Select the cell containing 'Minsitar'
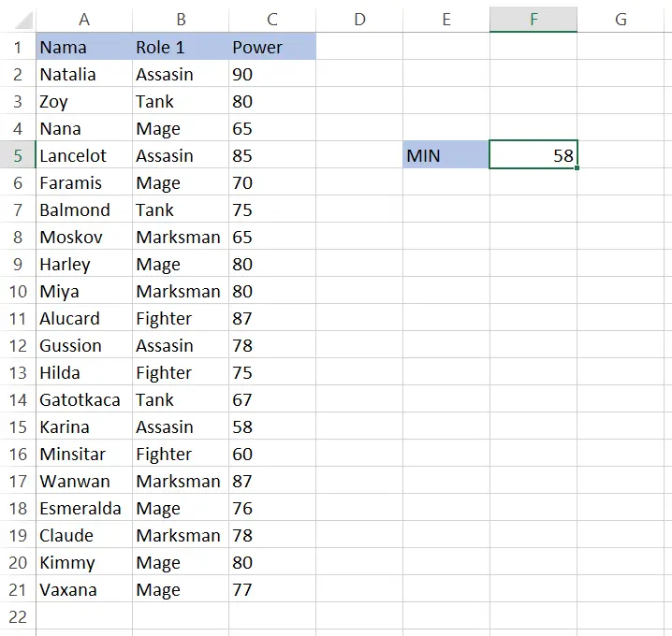The image size is (672, 636). click(x=84, y=453)
